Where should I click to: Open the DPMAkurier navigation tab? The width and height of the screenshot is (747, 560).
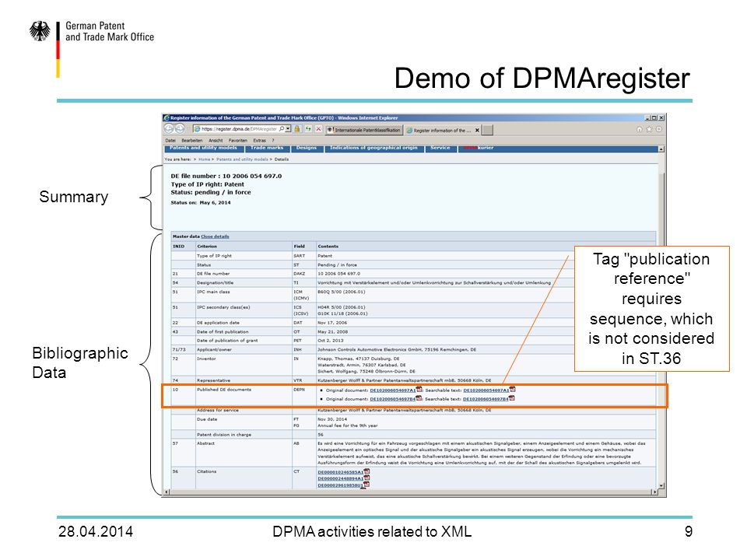479,148
